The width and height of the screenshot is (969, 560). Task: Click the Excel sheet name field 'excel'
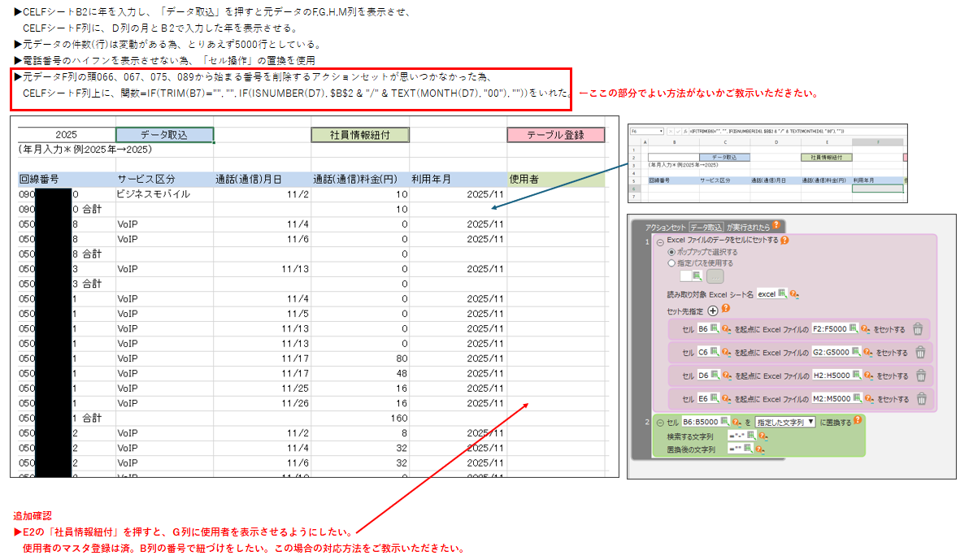[x=767, y=293]
